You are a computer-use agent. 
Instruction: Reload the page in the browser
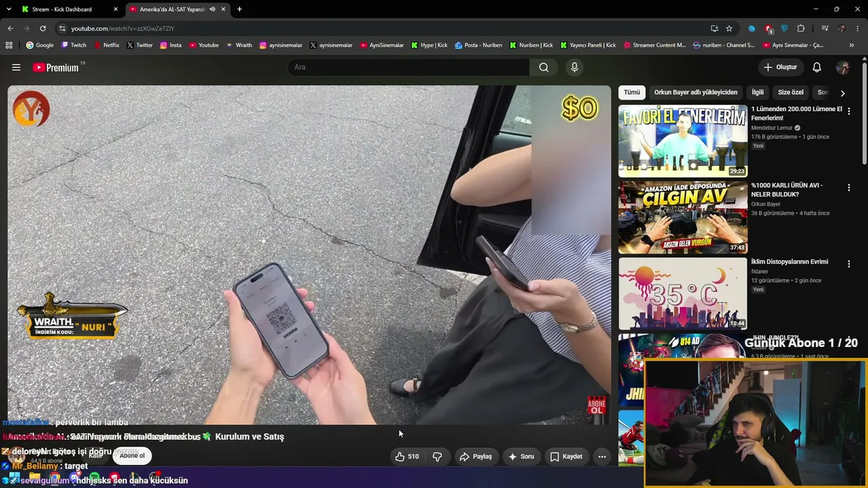tap(43, 28)
